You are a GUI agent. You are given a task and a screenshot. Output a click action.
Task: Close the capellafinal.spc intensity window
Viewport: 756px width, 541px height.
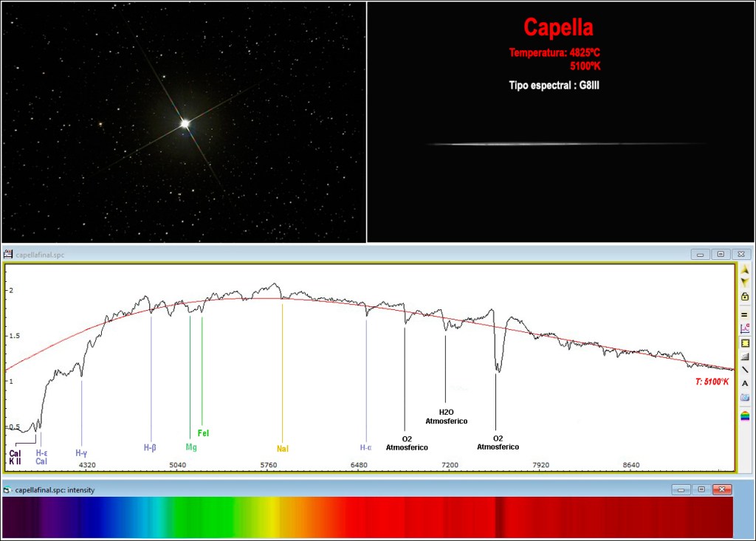722,489
